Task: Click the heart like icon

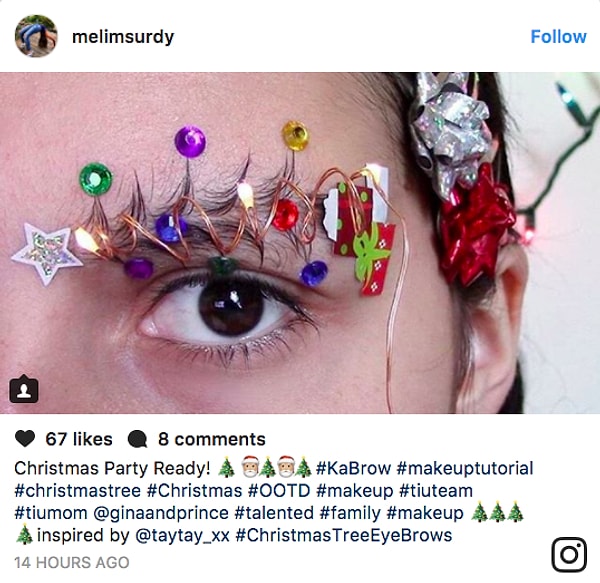Action: click(x=26, y=439)
